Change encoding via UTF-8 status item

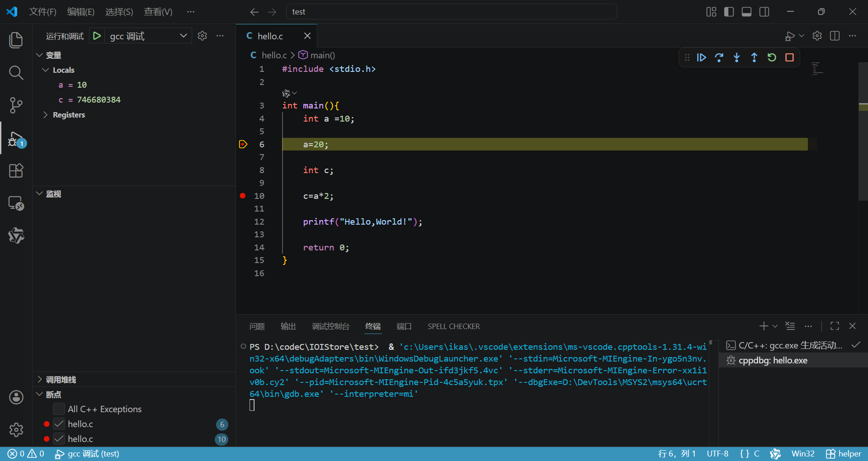(x=717, y=454)
